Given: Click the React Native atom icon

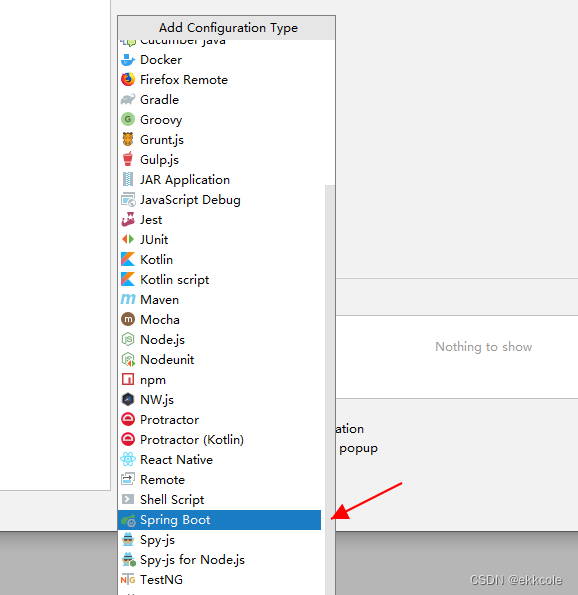Looking at the screenshot, I should pos(128,459).
